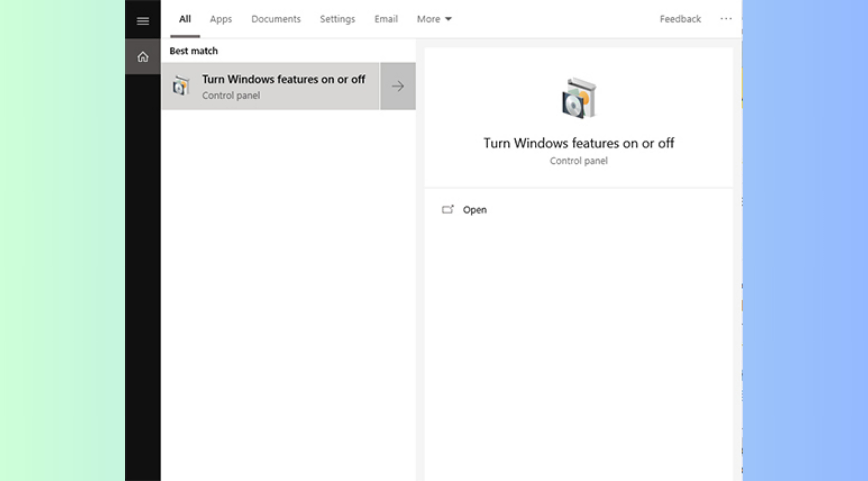Switch to the Apps tab
The width and height of the screenshot is (868, 481).
pos(221,19)
